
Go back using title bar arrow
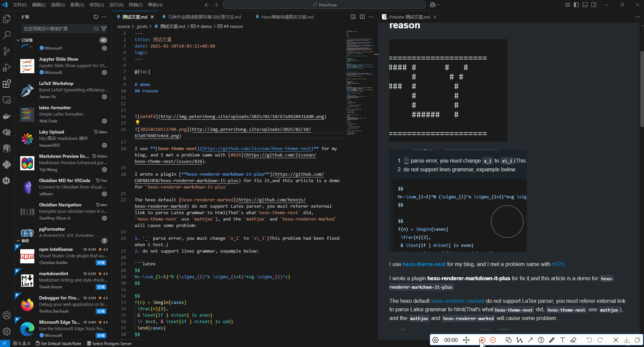point(207,5)
